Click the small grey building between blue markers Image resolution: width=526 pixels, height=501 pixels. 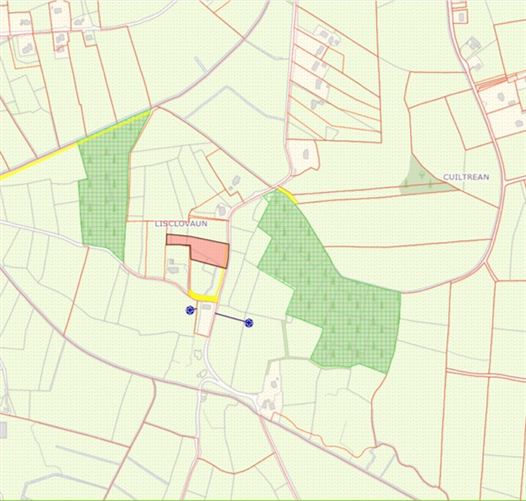point(206,307)
